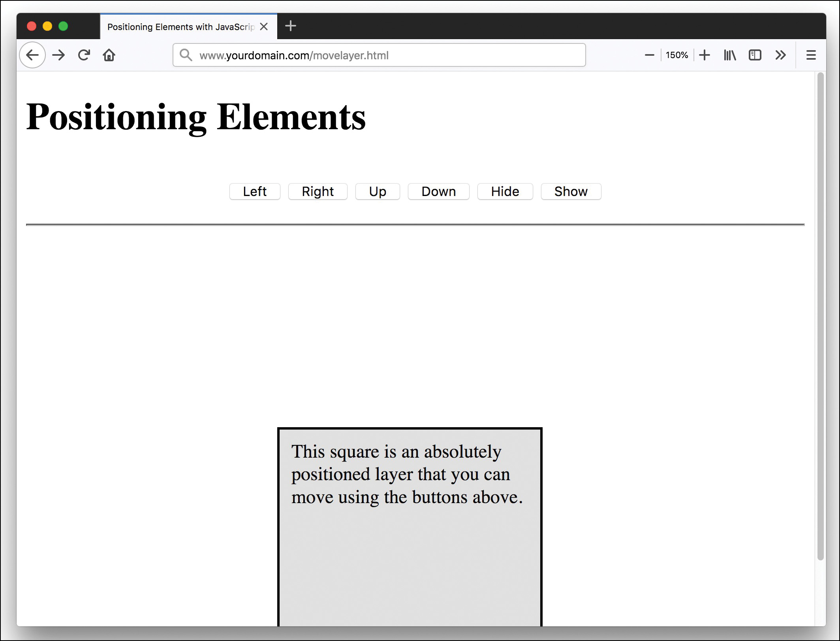
Task: Click the forward navigation arrow
Action: [58, 55]
